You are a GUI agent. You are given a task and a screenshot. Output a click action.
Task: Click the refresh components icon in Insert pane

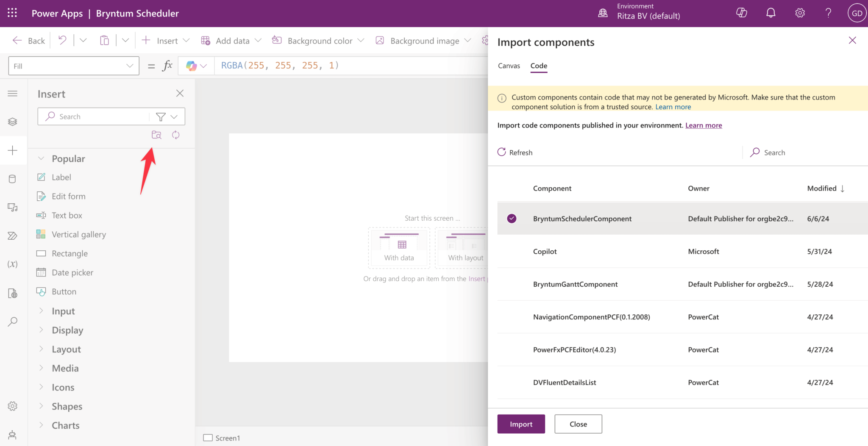coord(175,135)
